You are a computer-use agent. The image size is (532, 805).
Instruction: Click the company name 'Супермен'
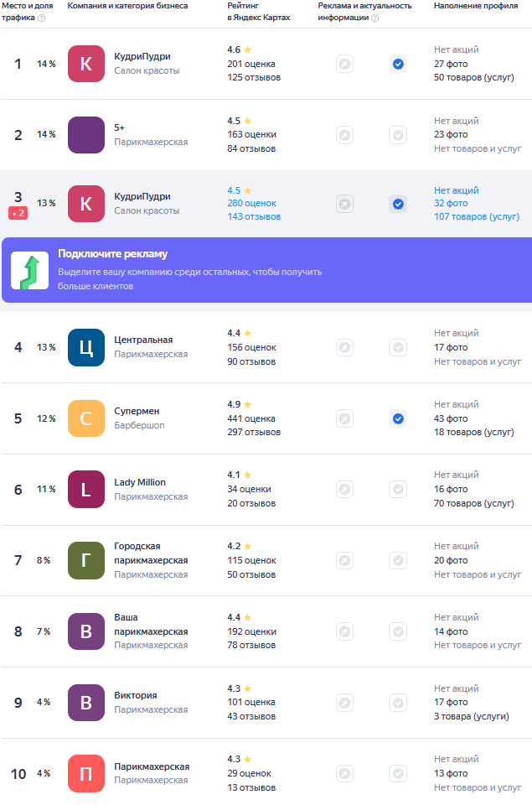click(x=137, y=411)
